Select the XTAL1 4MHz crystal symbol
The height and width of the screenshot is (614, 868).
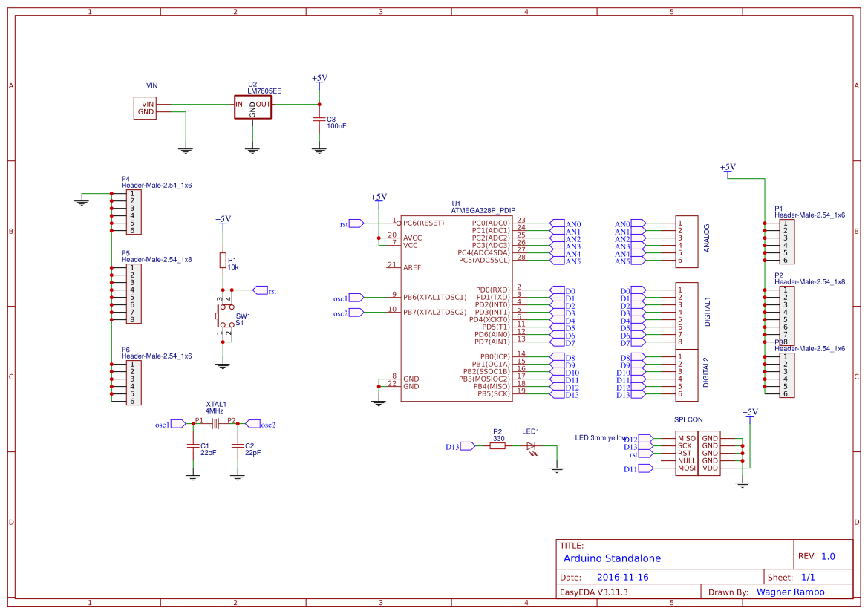tap(215, 423)
